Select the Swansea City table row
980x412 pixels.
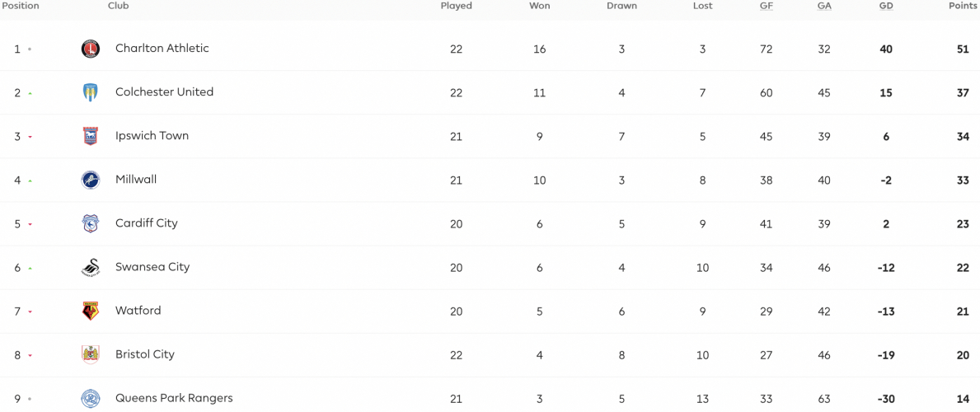point(490,268)
